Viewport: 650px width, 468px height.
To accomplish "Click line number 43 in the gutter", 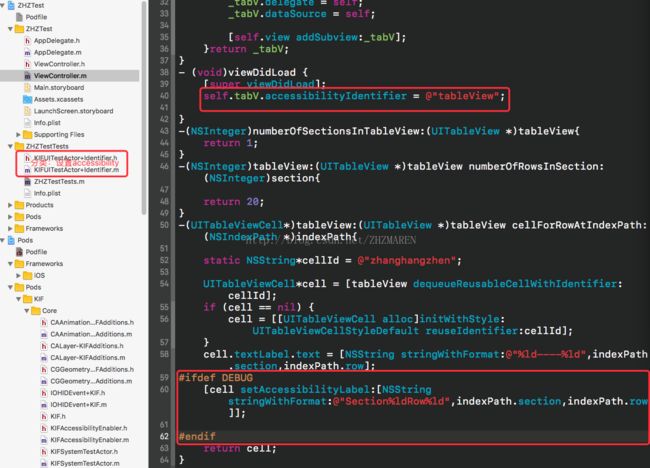I will click(164, 131).
